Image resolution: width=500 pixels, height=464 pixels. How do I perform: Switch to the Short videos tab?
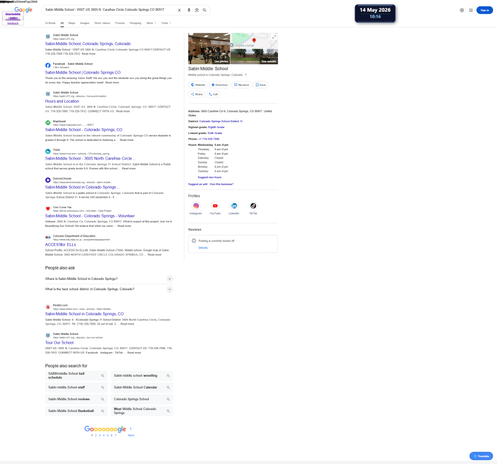pos(102,23)
